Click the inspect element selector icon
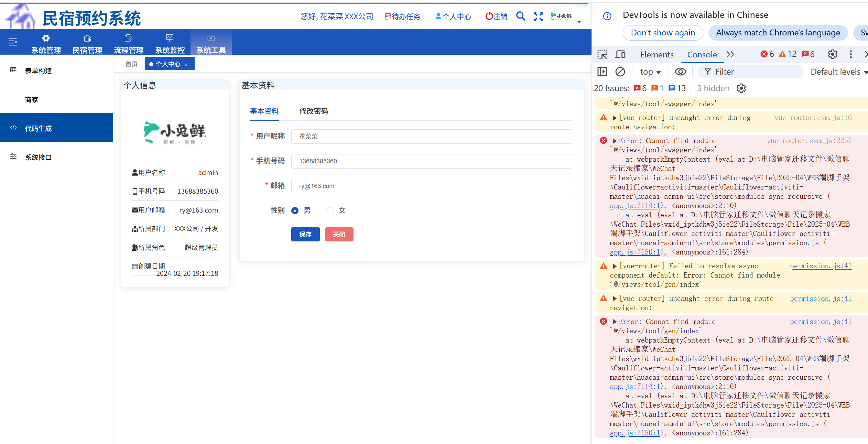 click(602, 54)
